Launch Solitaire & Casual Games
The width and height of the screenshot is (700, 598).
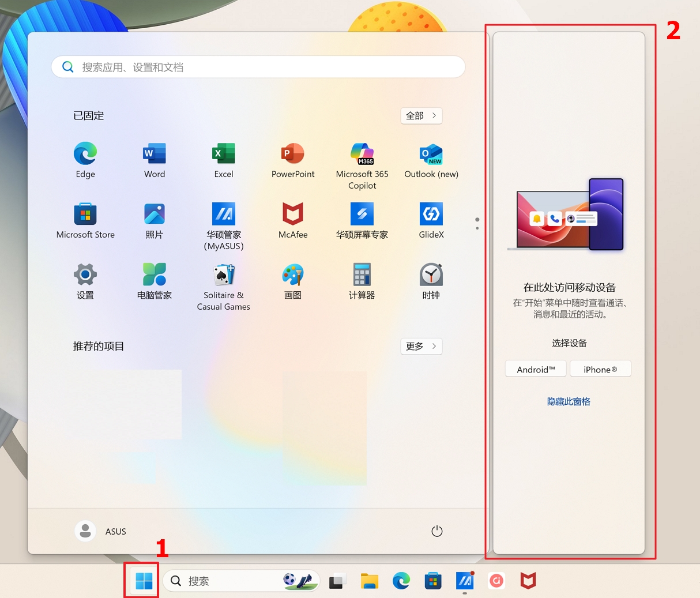click(x=224, y=287)
